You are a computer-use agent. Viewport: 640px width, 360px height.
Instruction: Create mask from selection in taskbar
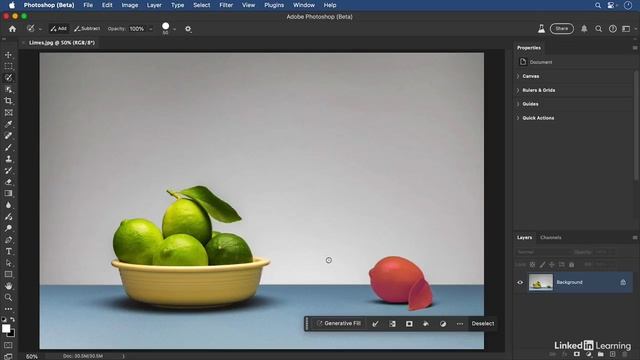coord(409,324)
